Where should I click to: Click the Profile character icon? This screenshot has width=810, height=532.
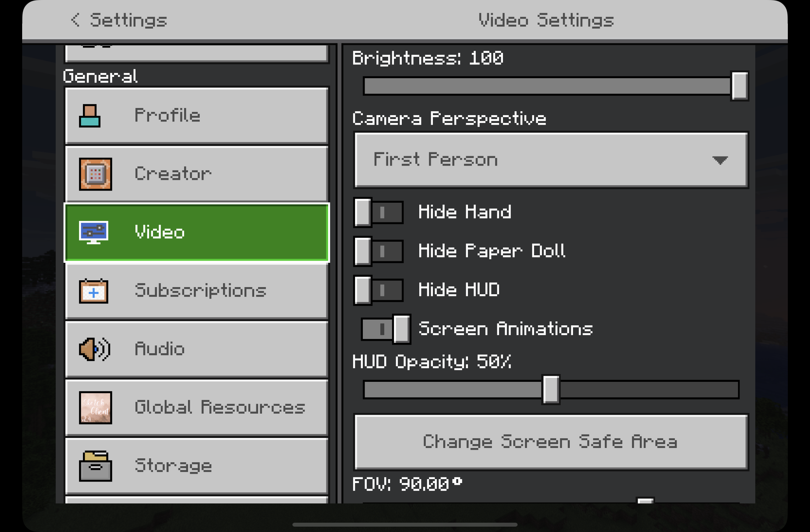(x=89, y=115)
